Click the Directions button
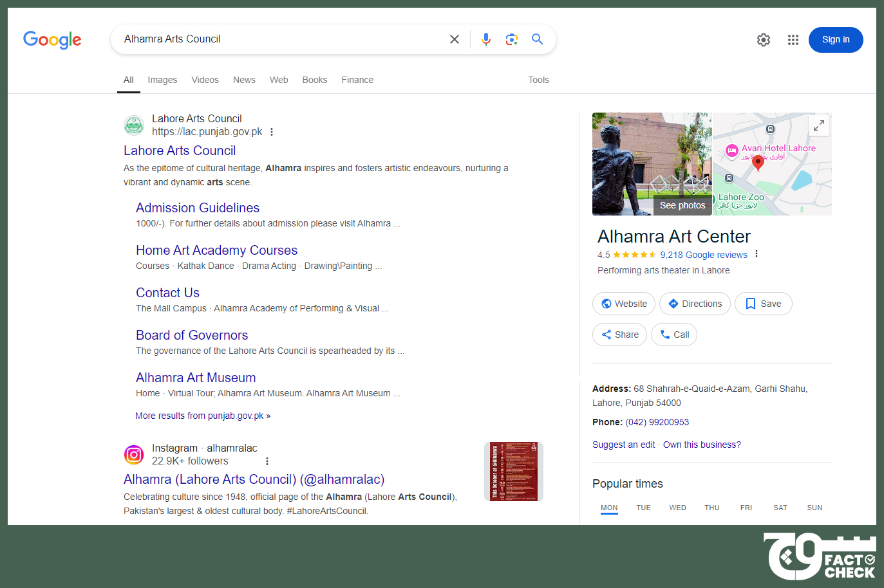This screenshot has width=884, height=588. click(x=695, y=304)
